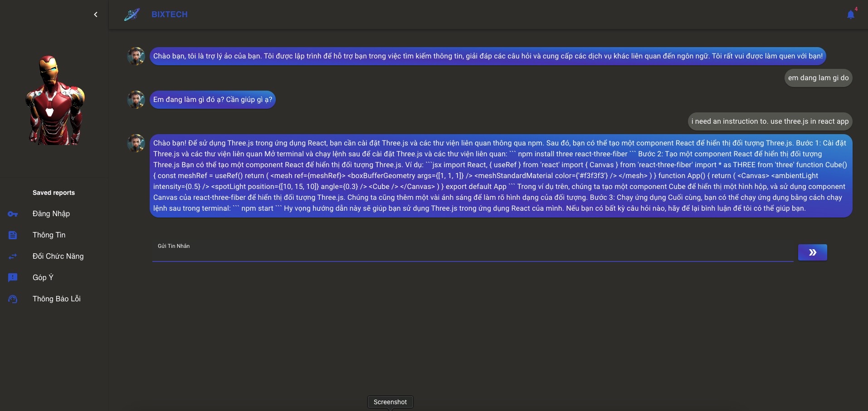Click the key icon beside Đăng Nhập
The image size is (868, 411).
(x=13, y=214)
